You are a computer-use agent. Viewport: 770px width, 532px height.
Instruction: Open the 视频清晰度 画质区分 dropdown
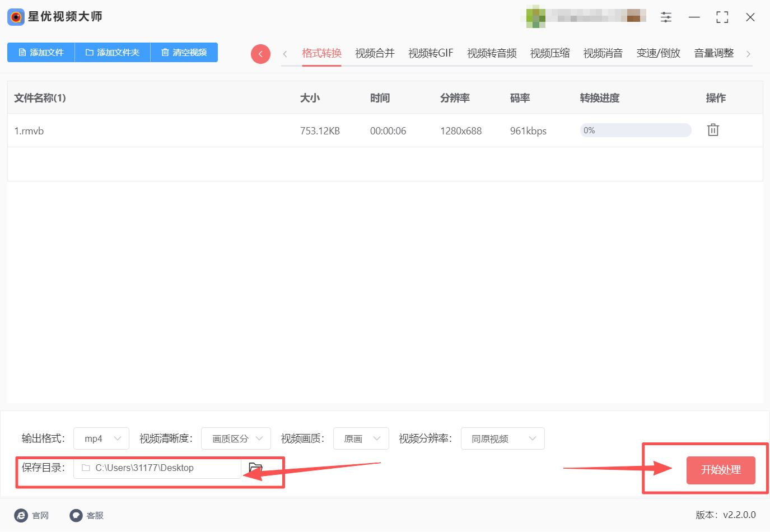(236, 438)
